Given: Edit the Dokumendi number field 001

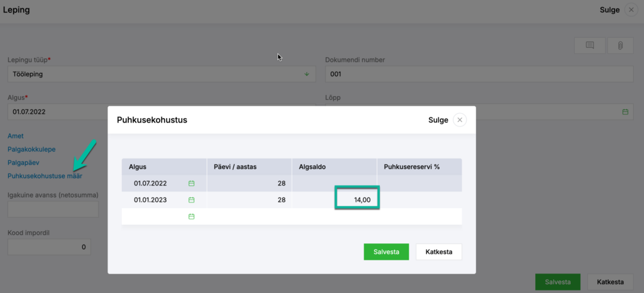Looking at the screenshot, I should click(x=479, y=74).
